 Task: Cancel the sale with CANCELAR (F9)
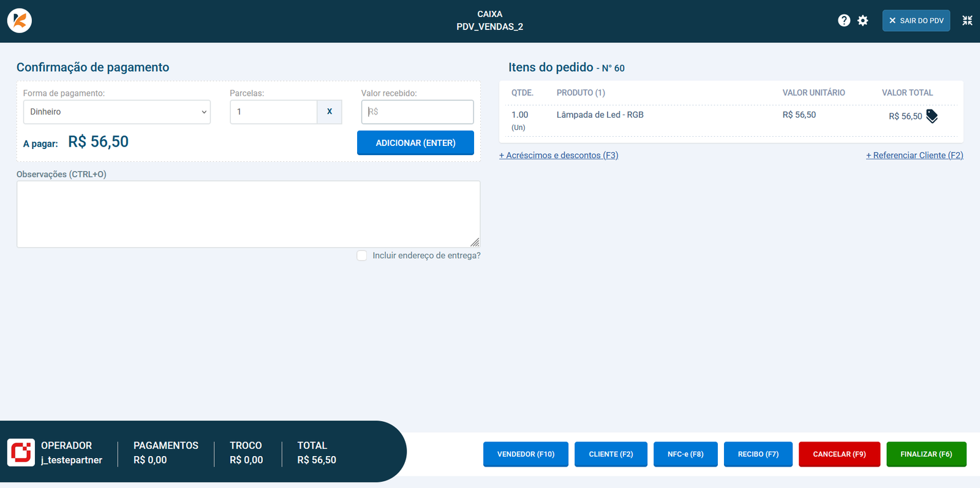[x=839, y=454]
